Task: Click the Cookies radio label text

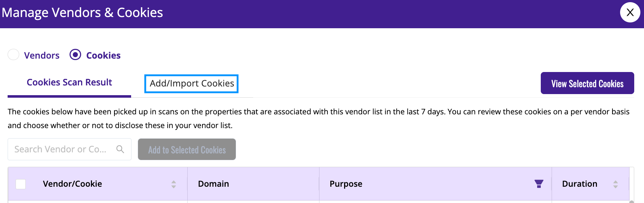Action: click(x=103, y=55)
